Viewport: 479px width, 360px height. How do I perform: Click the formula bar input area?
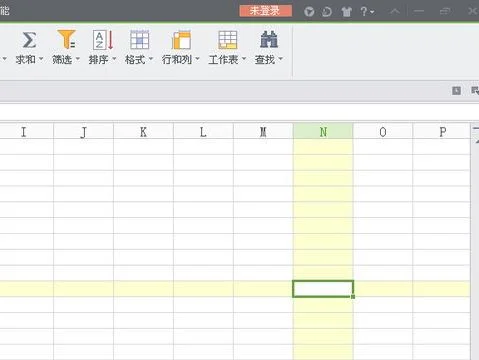(239, 112)
